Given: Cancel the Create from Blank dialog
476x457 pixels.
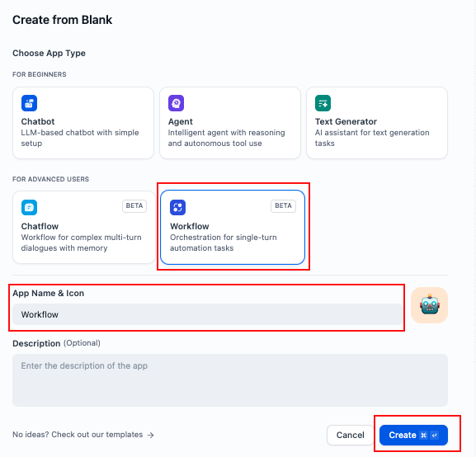Looking at the screenshot, I should (x=351, y=435).
